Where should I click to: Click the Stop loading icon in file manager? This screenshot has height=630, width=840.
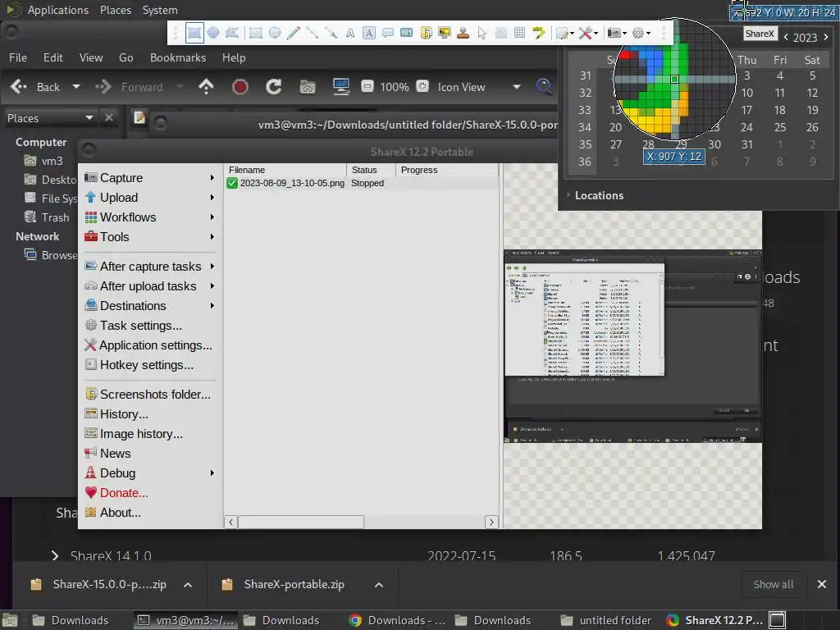[x=240, y=87]
